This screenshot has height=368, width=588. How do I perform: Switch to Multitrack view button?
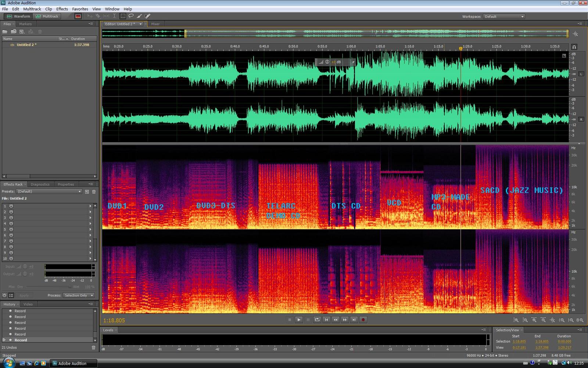(x=47, y=16)
